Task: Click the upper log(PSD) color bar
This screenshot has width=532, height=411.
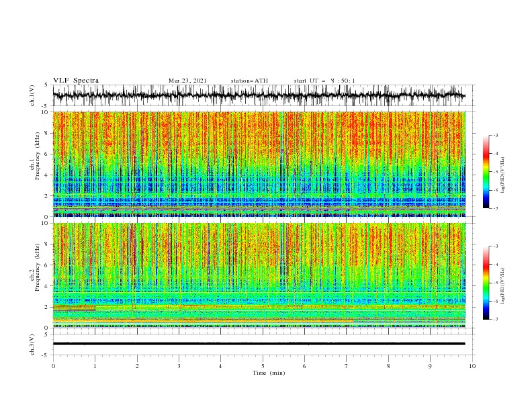Action: (486, 172)
